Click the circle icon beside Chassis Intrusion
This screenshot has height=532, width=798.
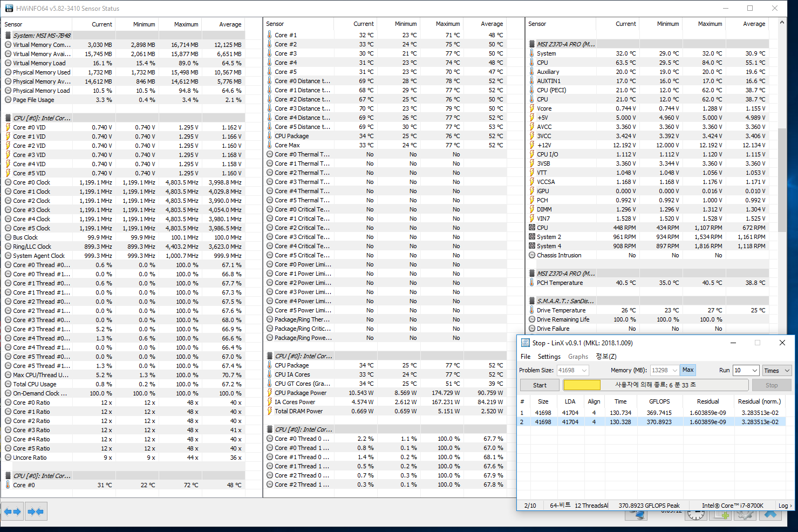point(532,255)
